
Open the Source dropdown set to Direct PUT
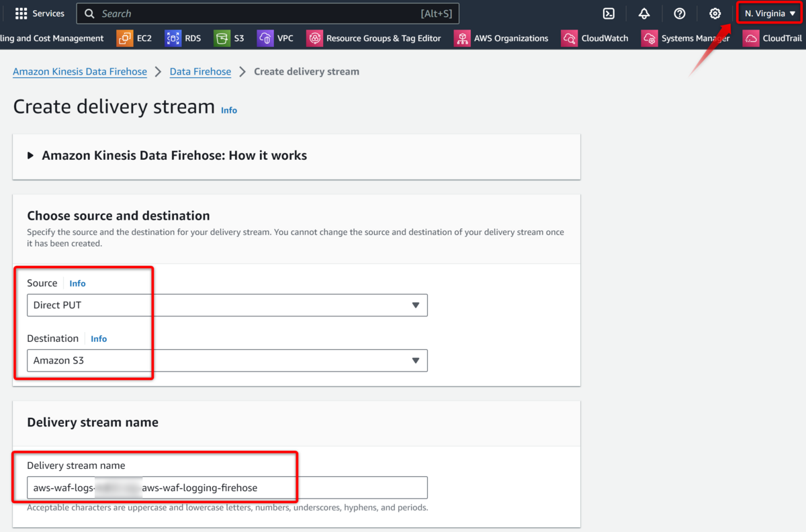click(x=227, y=305)
